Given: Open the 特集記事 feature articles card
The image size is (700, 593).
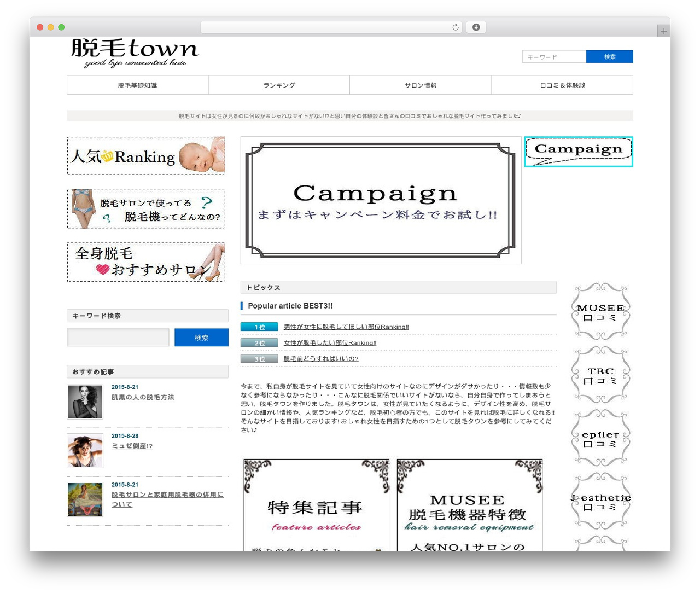Looking at the screenshot, I should [x=317, y=505].
